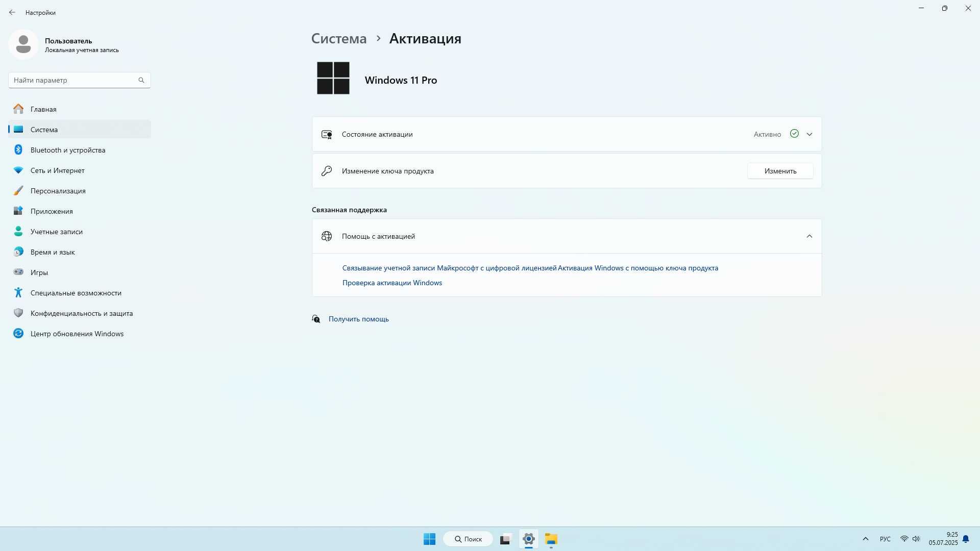The height and width of the screenshot is (551, 980).
Task: Open Центр обновления Windows
Action: tap(79, 333)
